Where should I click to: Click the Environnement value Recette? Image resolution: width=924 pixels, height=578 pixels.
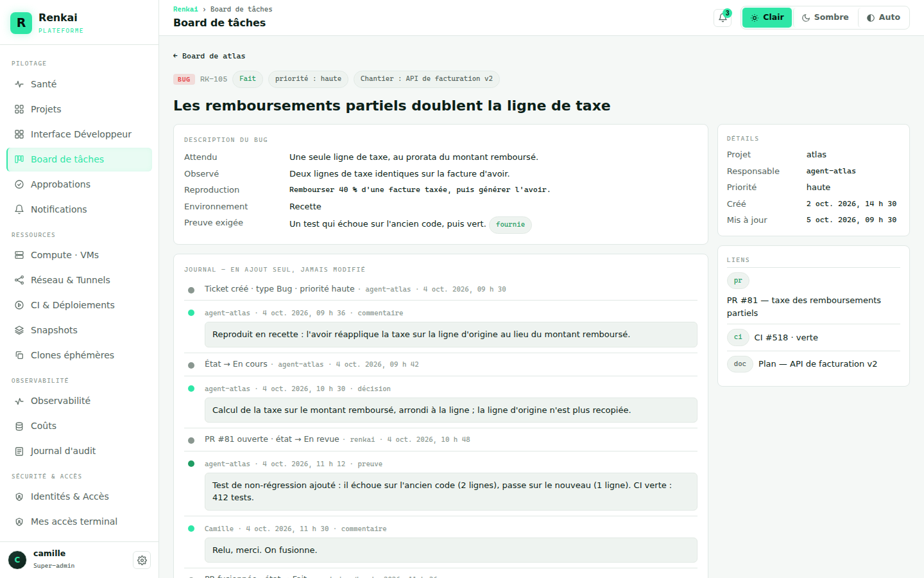tap(305, 206)
